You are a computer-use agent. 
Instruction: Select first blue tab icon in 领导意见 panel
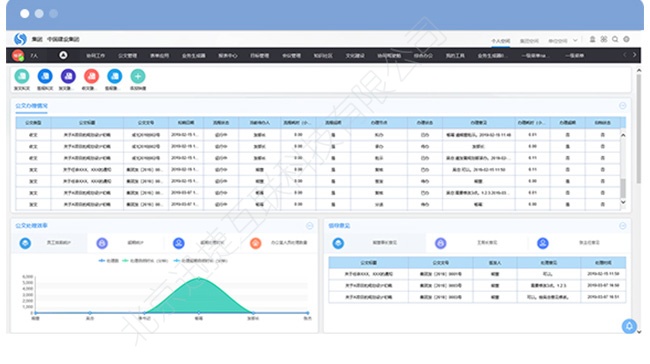pyautogui.click(x=338, y=243)
